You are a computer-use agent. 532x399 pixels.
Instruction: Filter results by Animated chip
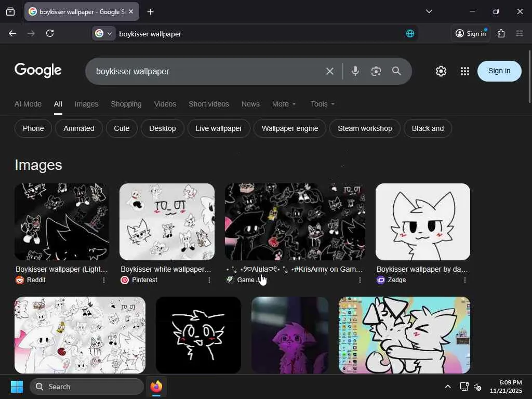coord(79,129)
